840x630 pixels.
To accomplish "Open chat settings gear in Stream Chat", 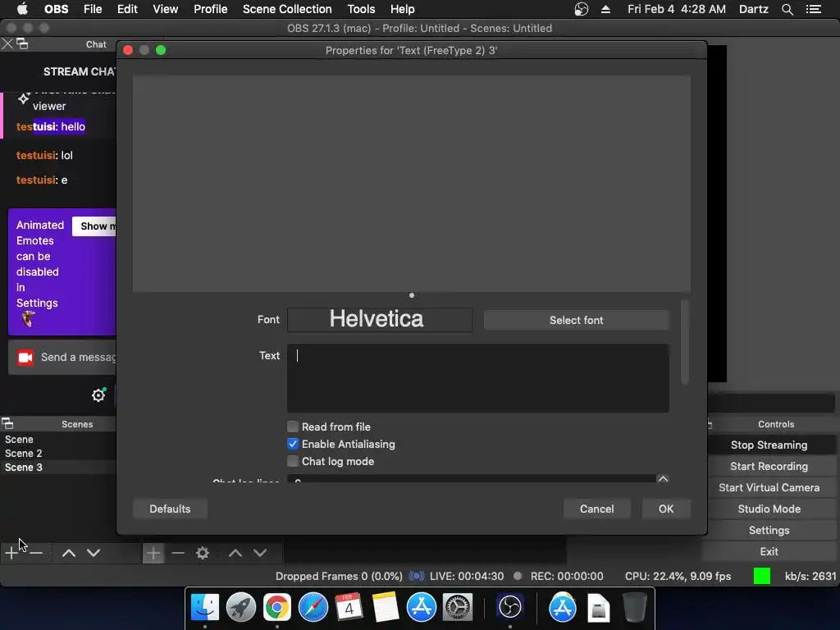I will tap(98, 395).
